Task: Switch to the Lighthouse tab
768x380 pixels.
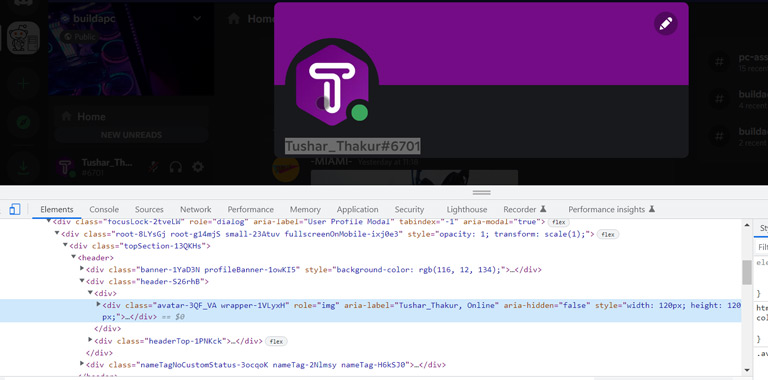Action: click(467, 209)
